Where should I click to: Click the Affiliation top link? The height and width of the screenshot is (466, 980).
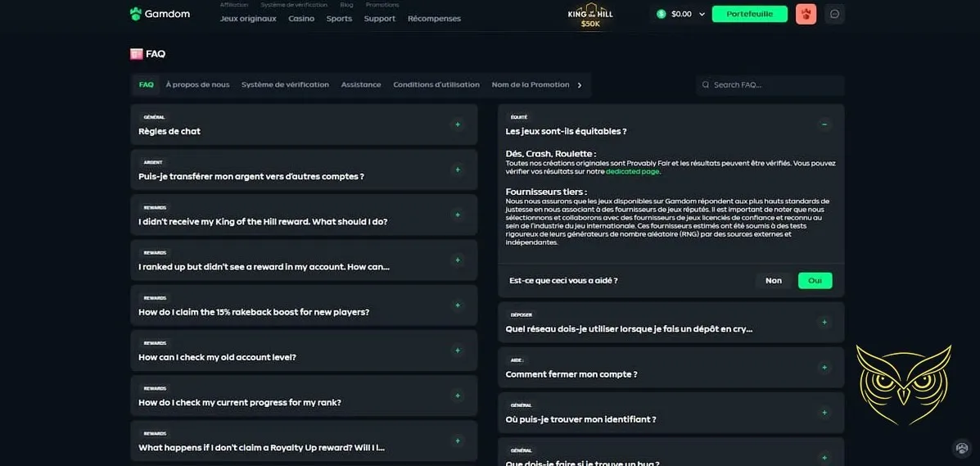234,4
